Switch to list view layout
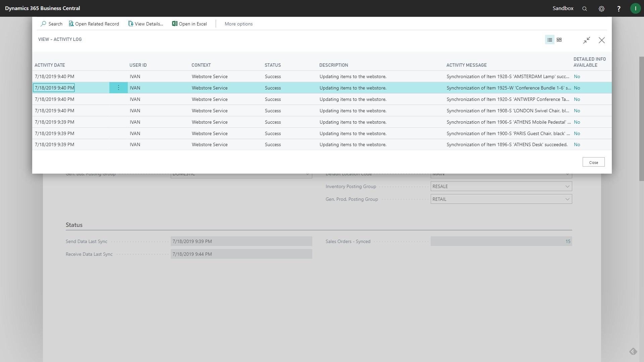 coord(549,40)
